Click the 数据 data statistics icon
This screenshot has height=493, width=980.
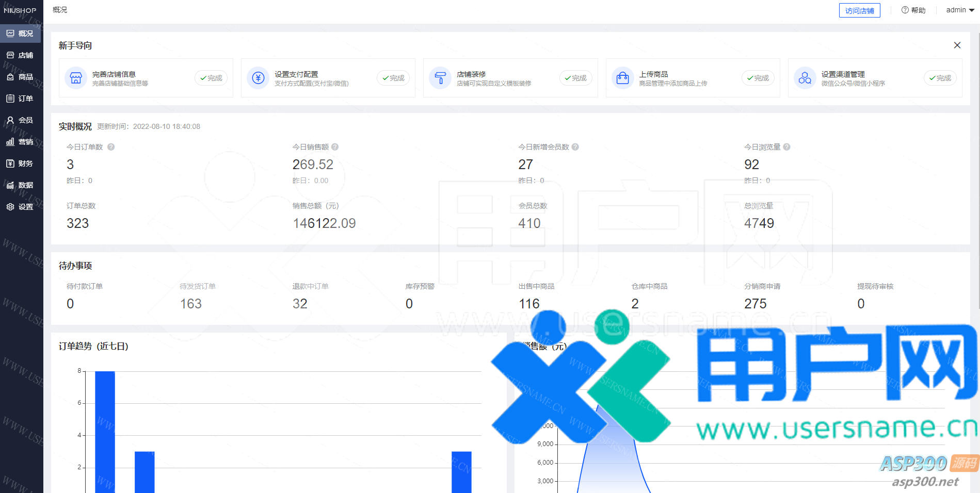(10, 185)
